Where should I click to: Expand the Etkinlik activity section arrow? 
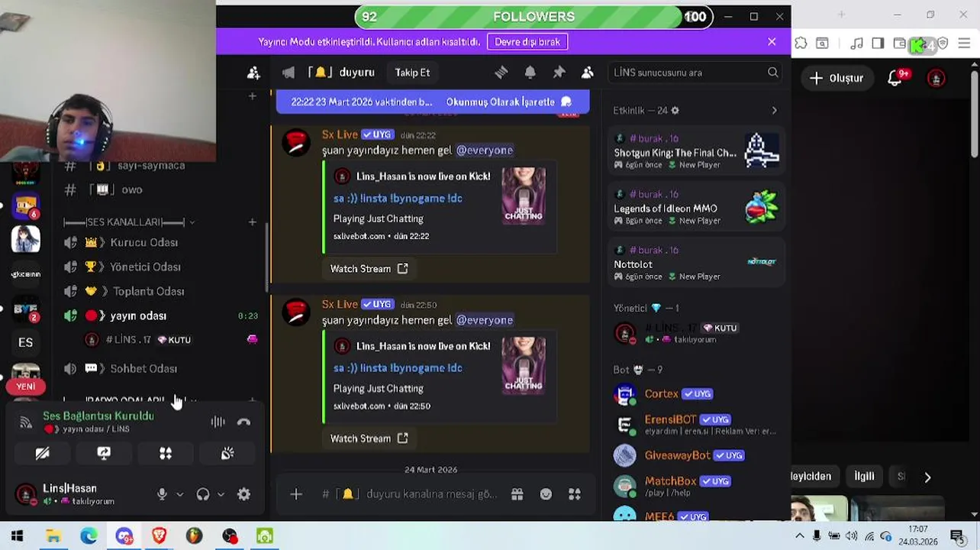pyautogui.click(x=774, y=111)
